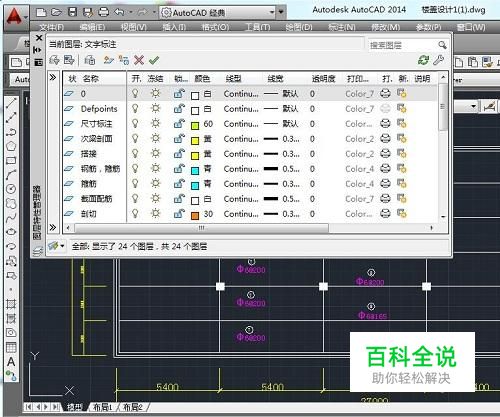
Task: Select the Arc tool in the draw toolbar
Action: (11, 175)
